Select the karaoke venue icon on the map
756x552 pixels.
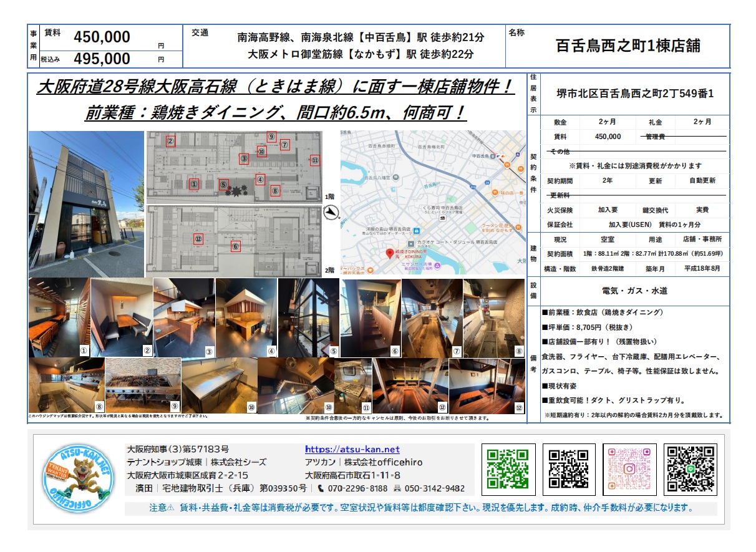411,244
